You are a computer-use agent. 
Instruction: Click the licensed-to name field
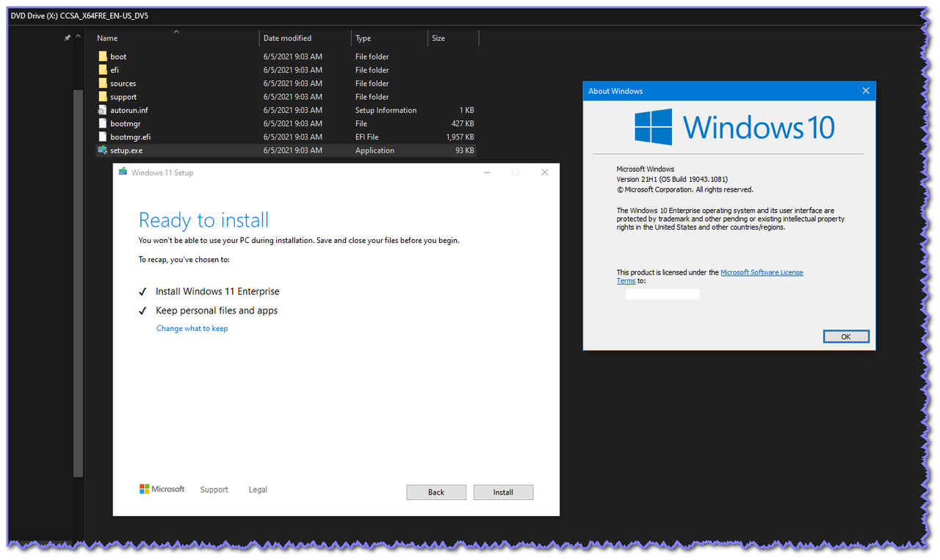[662, 294]
